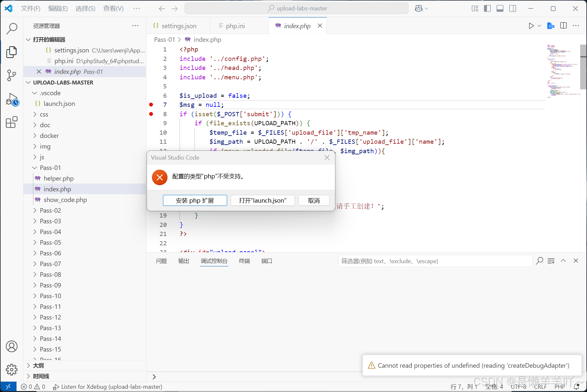Click the remote window indicator in status bar

pyautogui.click(x=8, y=386)
